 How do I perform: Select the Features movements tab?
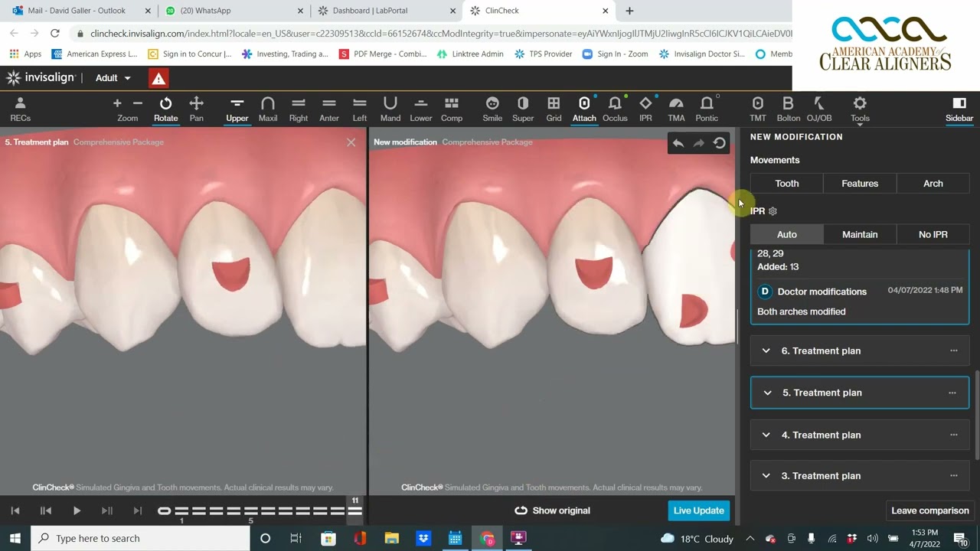tap(860, 184)
